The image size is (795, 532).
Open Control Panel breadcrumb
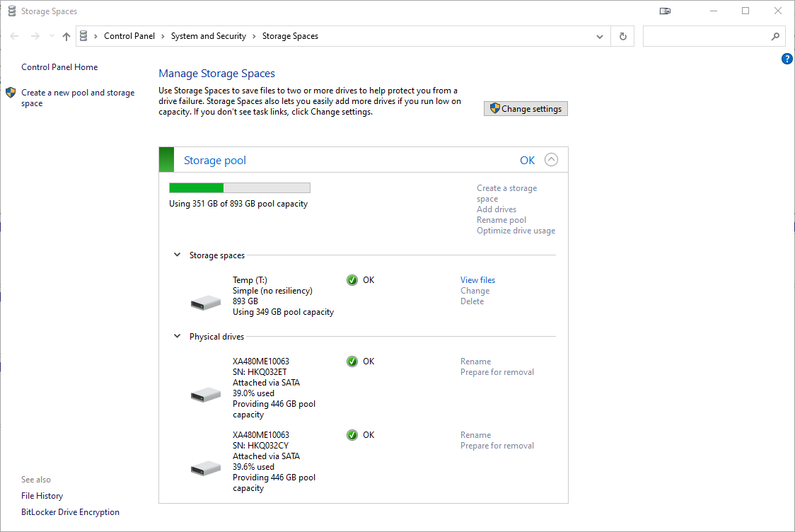click(x=129, y=36)
